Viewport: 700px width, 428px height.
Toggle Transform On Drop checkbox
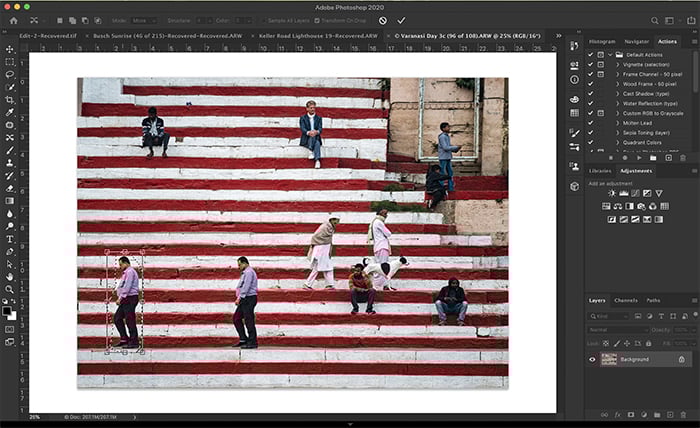point(317,21)
